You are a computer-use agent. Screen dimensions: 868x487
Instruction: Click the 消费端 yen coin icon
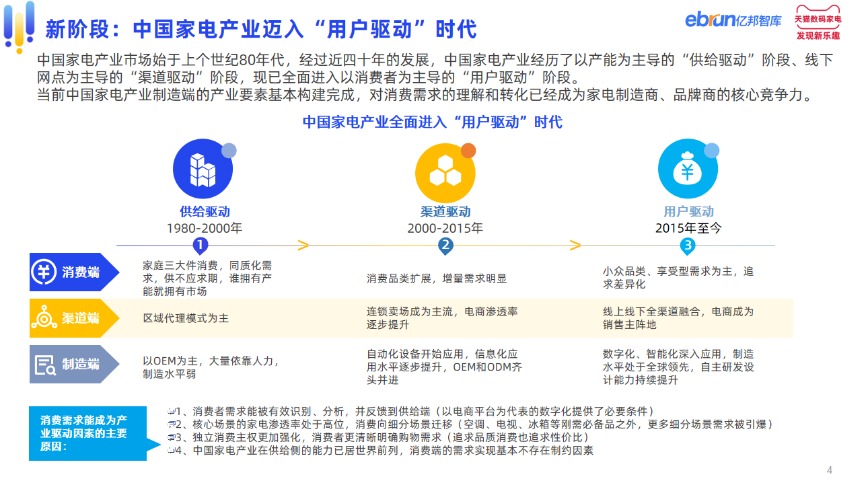click(x=44, y=272)
